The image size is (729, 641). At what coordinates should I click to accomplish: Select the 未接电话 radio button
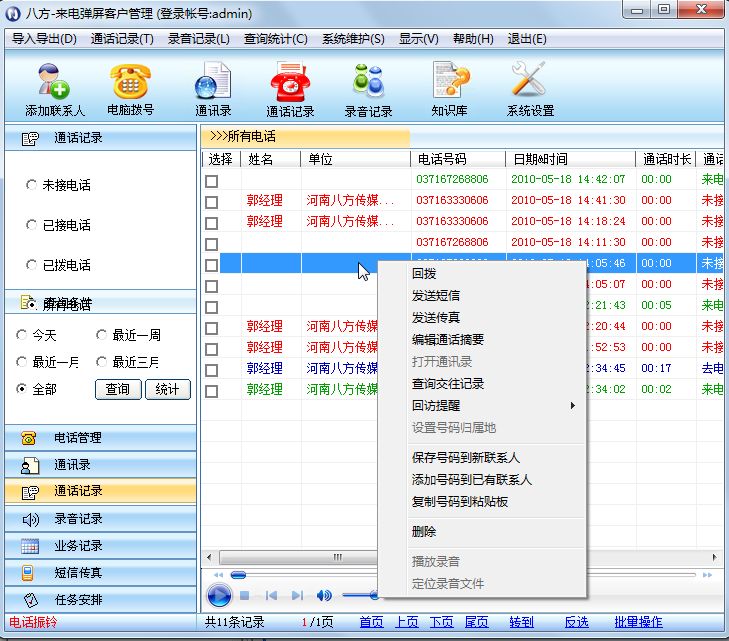pos(31,185)
